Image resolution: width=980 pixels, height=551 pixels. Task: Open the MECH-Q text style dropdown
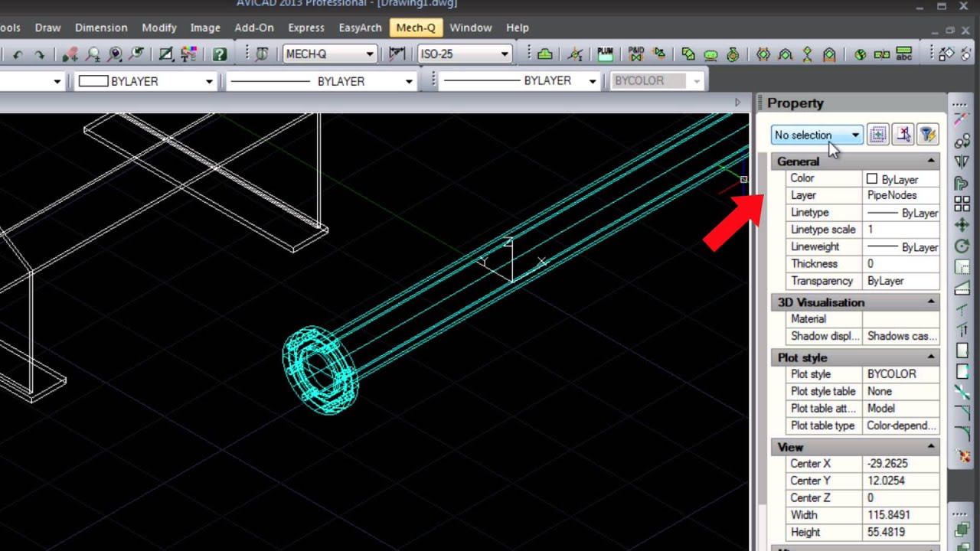pos(370,54)
